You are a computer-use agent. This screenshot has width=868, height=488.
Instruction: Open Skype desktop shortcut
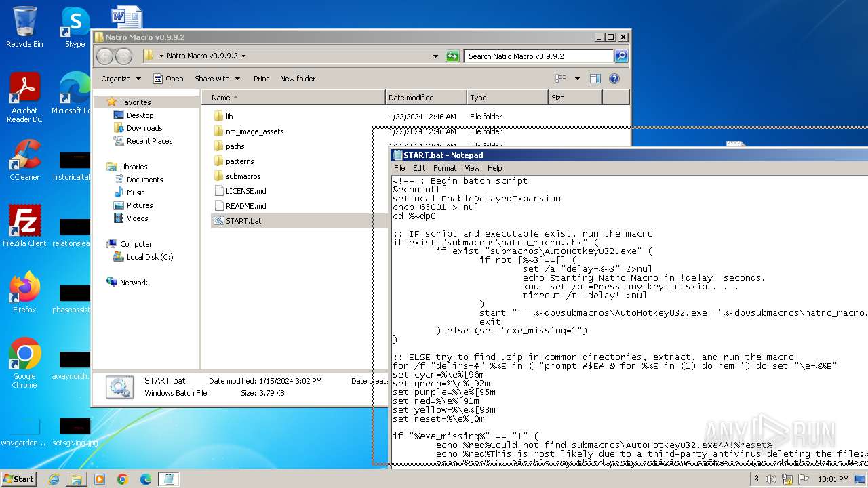[75, 27]
